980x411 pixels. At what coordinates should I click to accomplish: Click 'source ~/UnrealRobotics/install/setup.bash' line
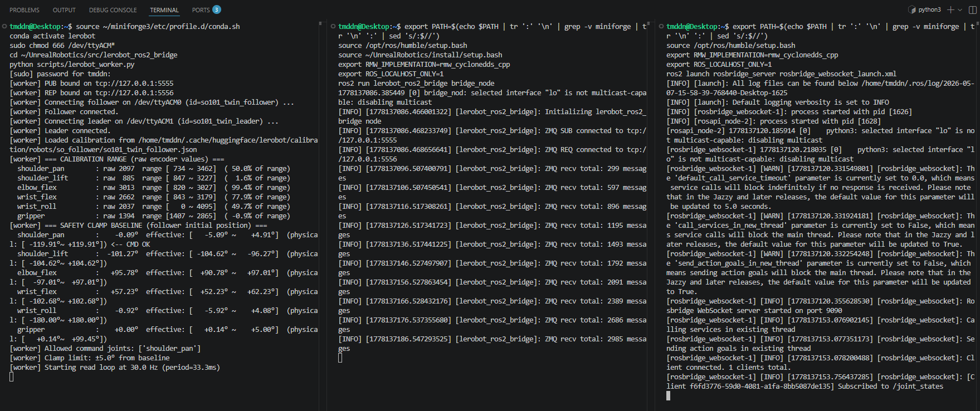tap(420, 55)
